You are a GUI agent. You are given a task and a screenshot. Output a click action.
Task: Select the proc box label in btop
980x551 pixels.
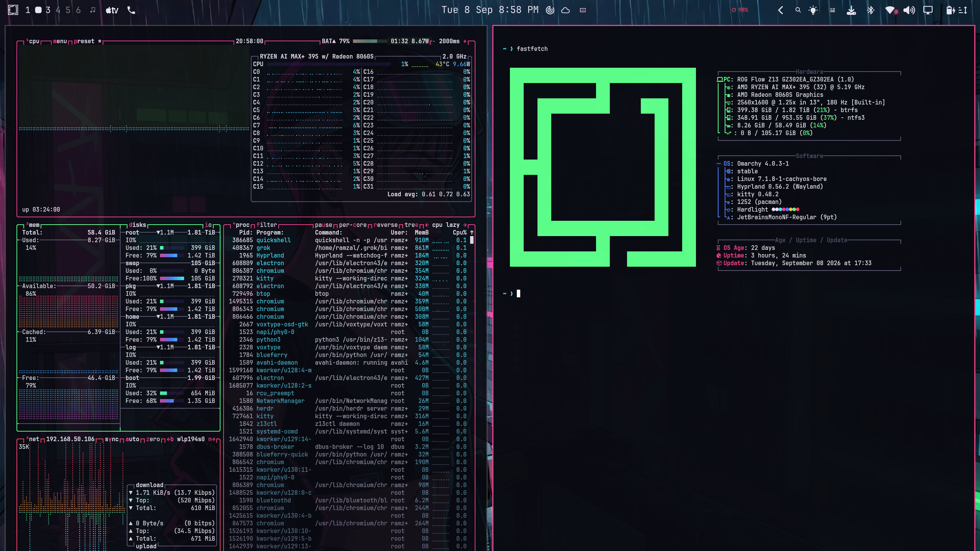pyautogui.click(x=241, y=225)
